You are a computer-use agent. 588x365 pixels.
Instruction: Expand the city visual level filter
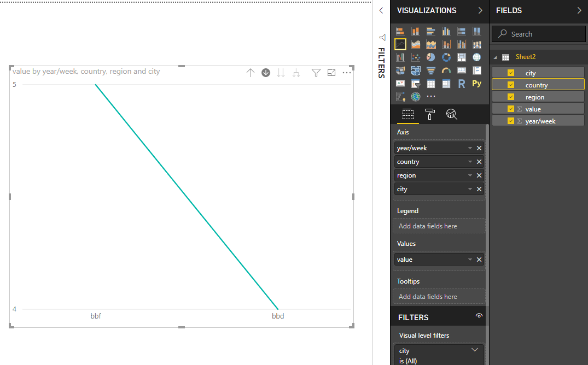click(x=475, y=350)
